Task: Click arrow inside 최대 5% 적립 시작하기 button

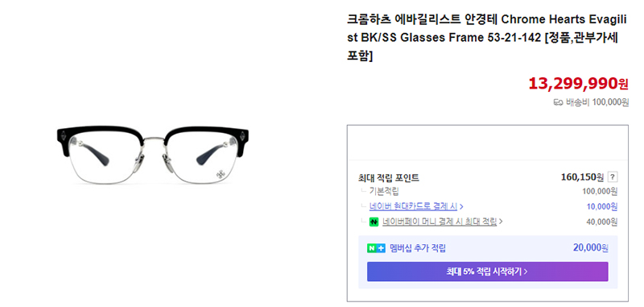Action: tap(526, 272)
